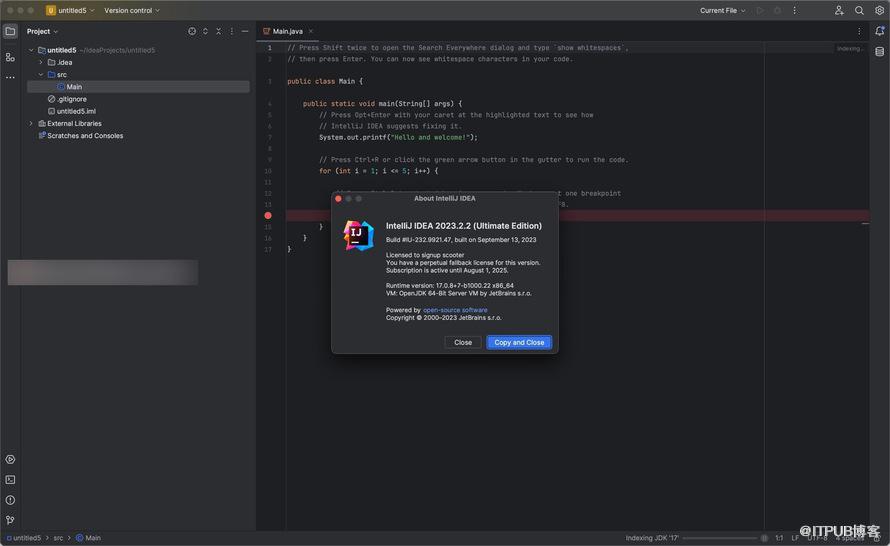Click the Search Everywhere magnifier icon
This screenshot has width=890, height=546.
(x=859, y=10)
